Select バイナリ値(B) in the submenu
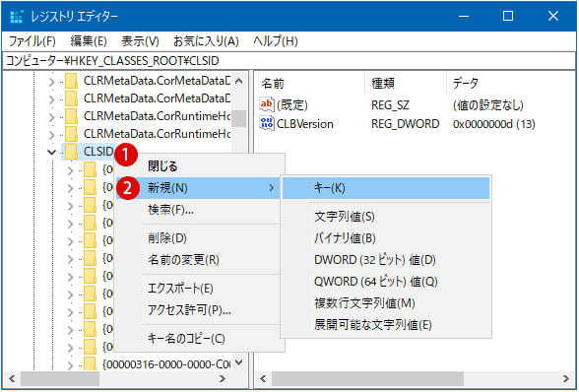Image resolution: width=579 pixels, height=392 pixels. tap(386, 238)
